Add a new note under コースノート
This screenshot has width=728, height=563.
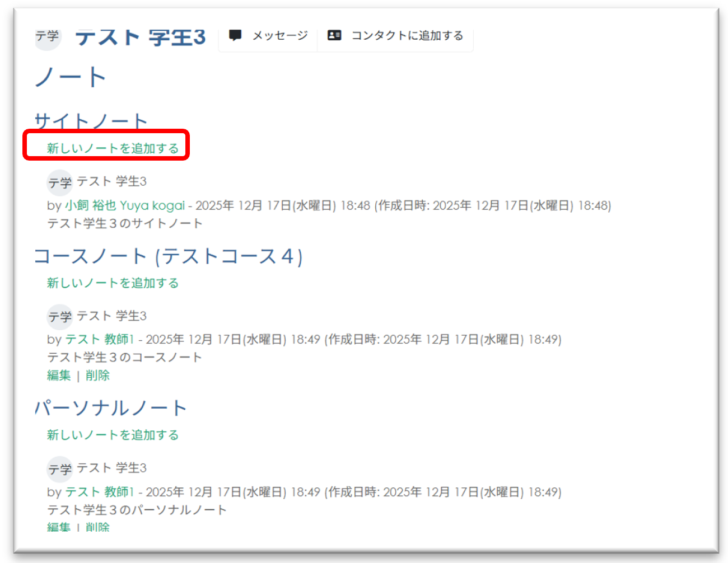(113, 283)
